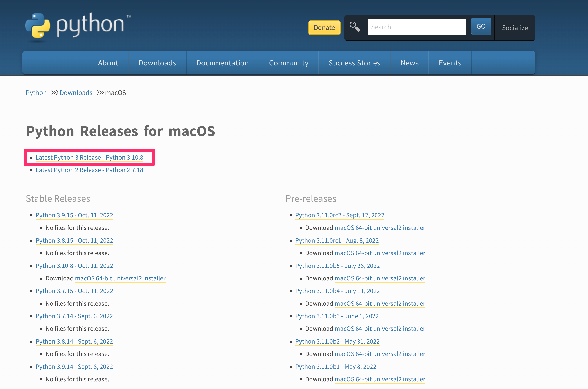Open Python 3.10.8 - Oct. 11, 2022
This screenshot has height=389, width=588.
pos(74,266)
